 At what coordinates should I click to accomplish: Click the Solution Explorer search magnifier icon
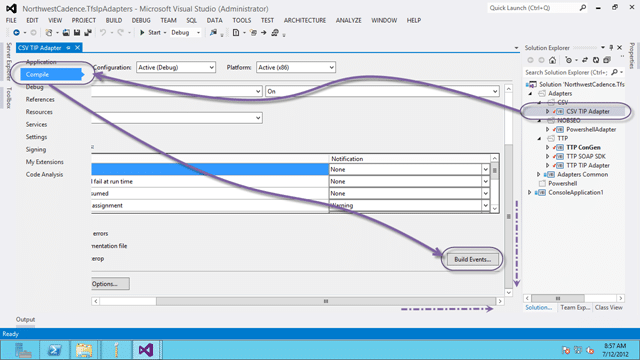[x=614, y=72]
